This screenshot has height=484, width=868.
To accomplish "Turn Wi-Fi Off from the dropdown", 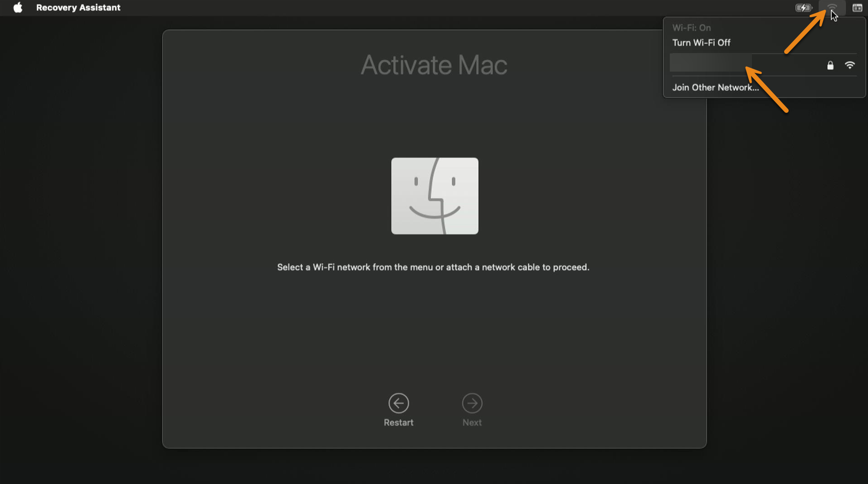I will coord(701,43).
